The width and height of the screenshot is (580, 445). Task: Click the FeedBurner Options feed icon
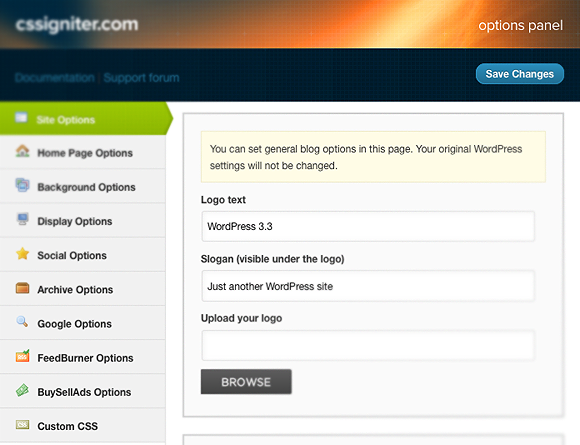(23, 356)
